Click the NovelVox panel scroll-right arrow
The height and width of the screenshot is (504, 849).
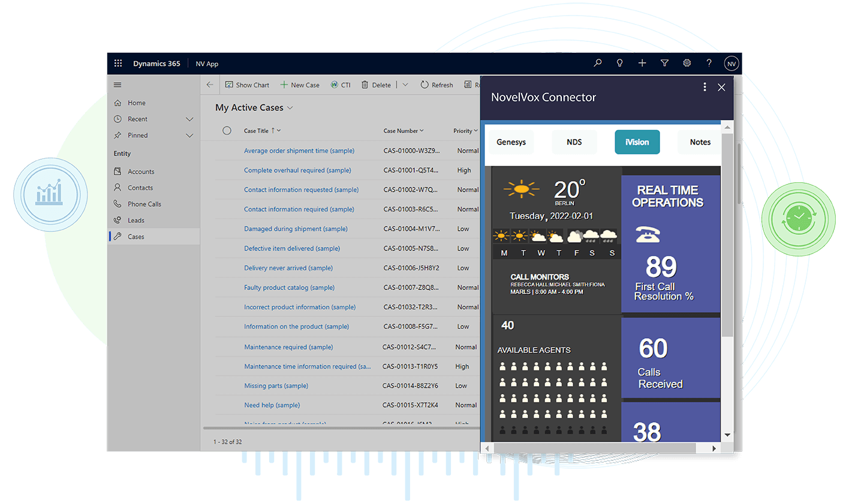(713, 448)
